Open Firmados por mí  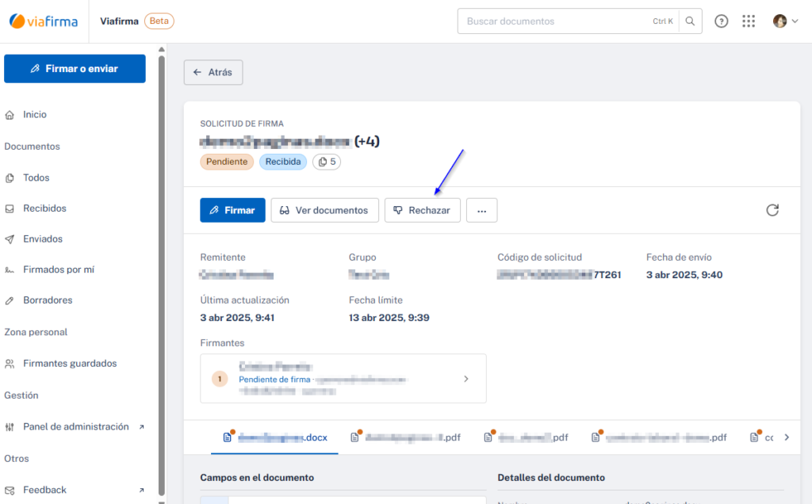pos(59,269)
